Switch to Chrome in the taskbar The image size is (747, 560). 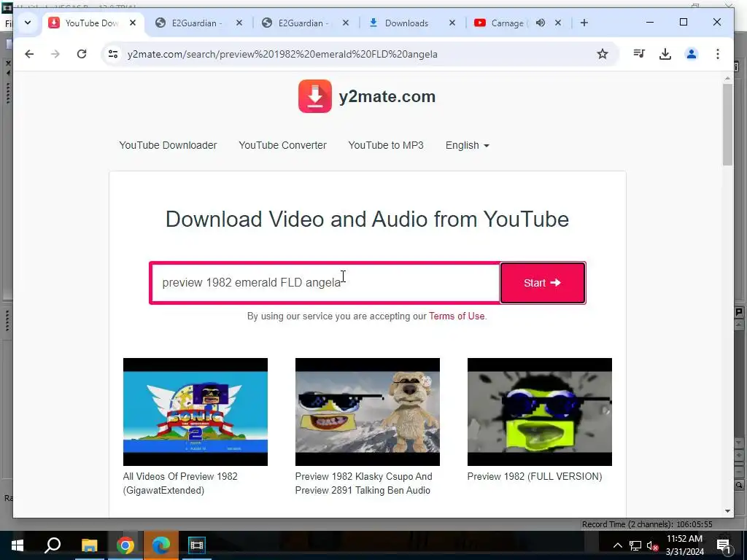tap(125, 545)
